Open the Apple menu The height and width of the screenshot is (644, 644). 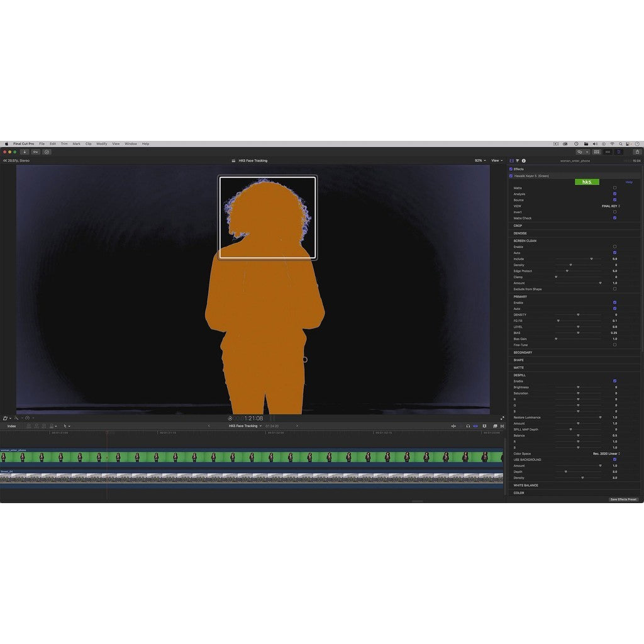6,144
